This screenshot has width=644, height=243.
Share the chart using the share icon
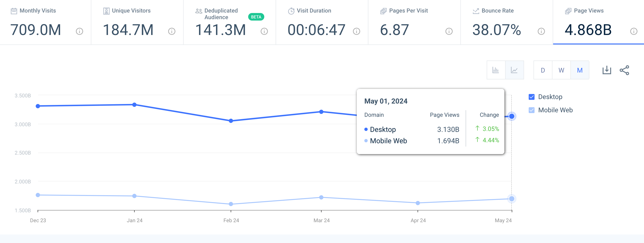coord(625,70)
